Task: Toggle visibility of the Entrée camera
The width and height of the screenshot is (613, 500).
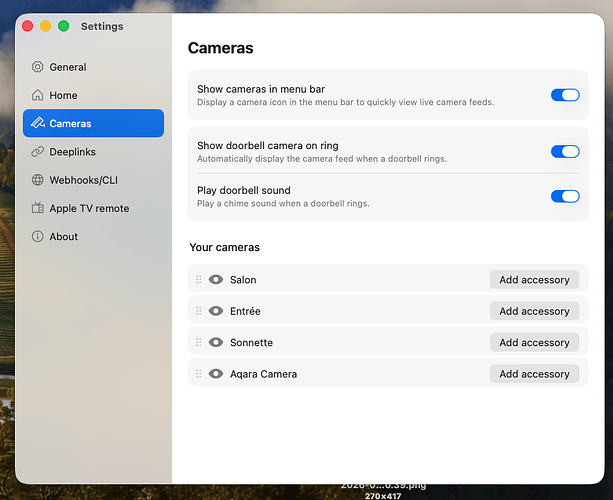Action: pos(216,311)
